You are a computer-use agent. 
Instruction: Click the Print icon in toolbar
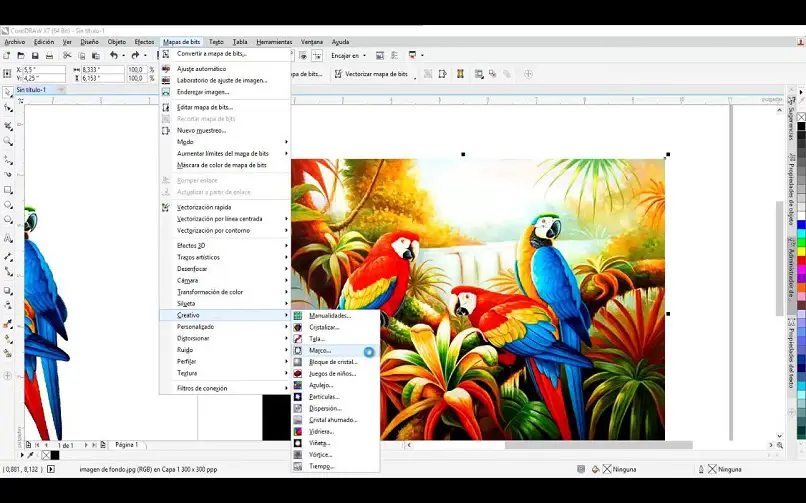point(51,55)
